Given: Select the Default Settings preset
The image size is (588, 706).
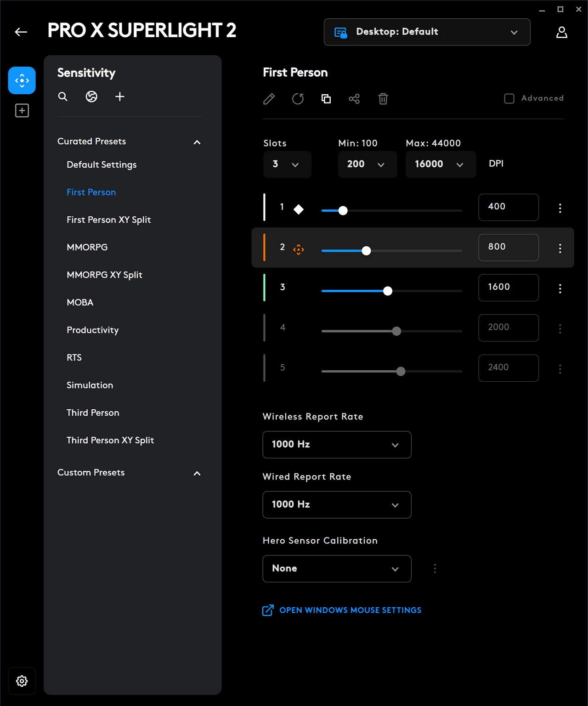Looking at the screenshot, I should (102, 164).
